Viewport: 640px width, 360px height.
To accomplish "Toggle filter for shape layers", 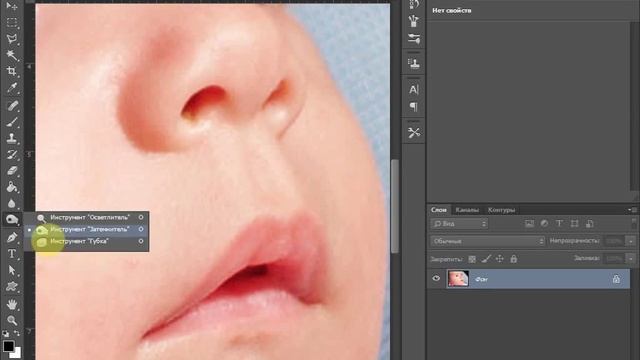I will pos(575,224).
